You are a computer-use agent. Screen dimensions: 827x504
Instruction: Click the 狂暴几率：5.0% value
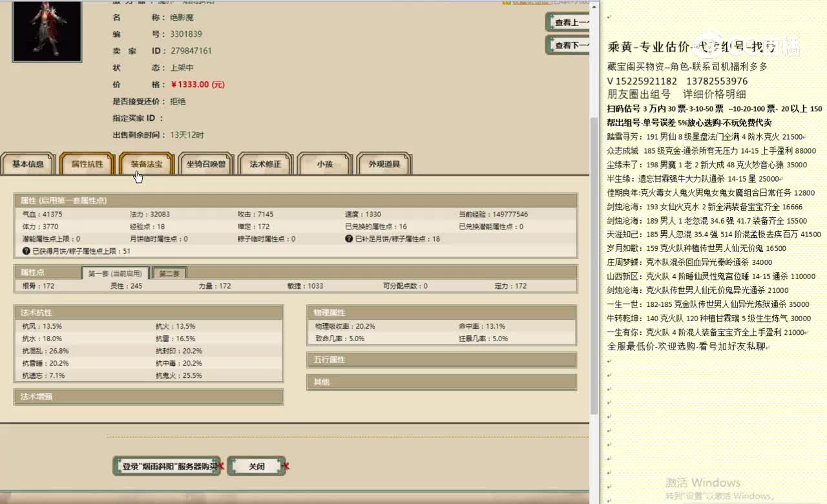[x=483, y=339]
